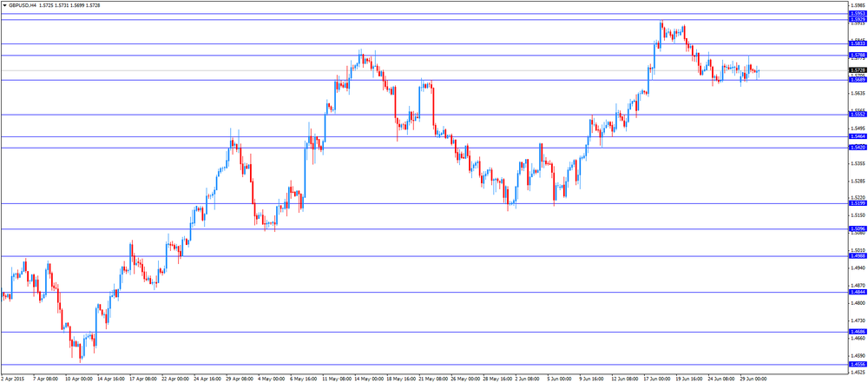Select the 1.5788 price level label
The width and height of the screenshot is (868, 383).
tap(857, 55)
